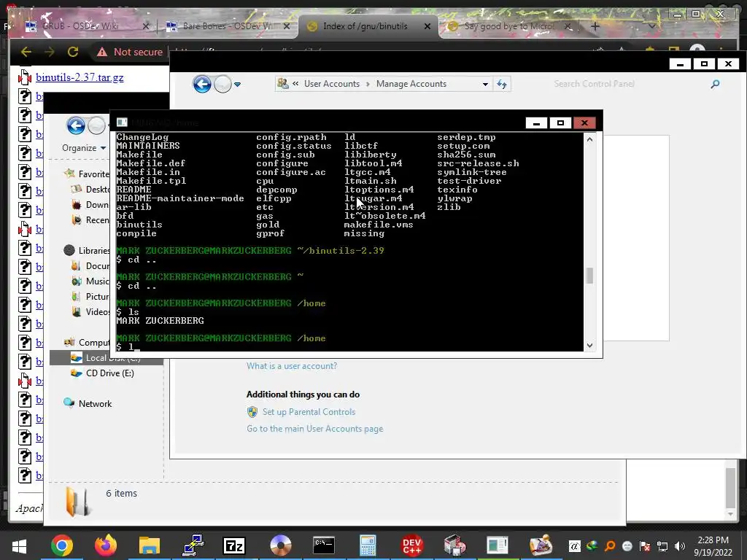Click the Not secure warning badge
The image size is (747, 560).
(x=130, y=52)
